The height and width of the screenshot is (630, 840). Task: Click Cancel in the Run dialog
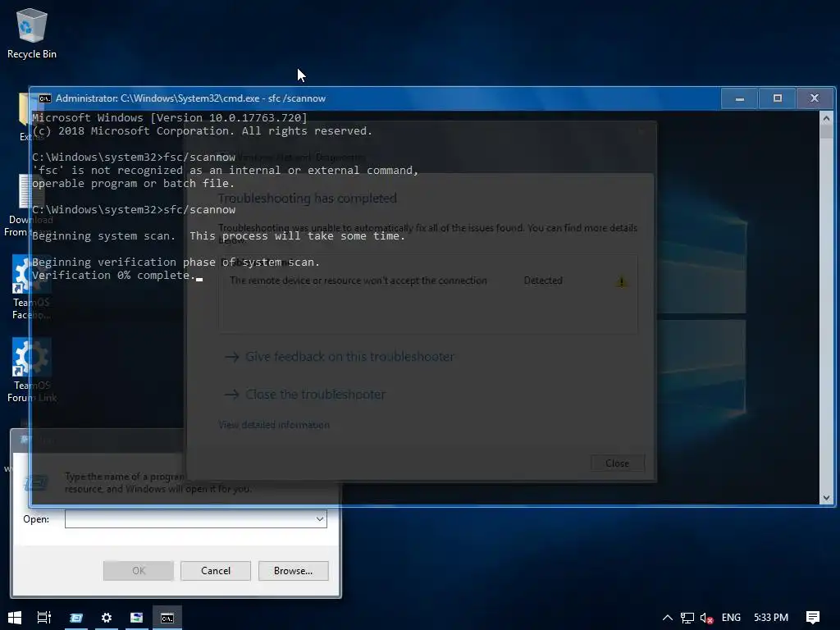point(216,571)
